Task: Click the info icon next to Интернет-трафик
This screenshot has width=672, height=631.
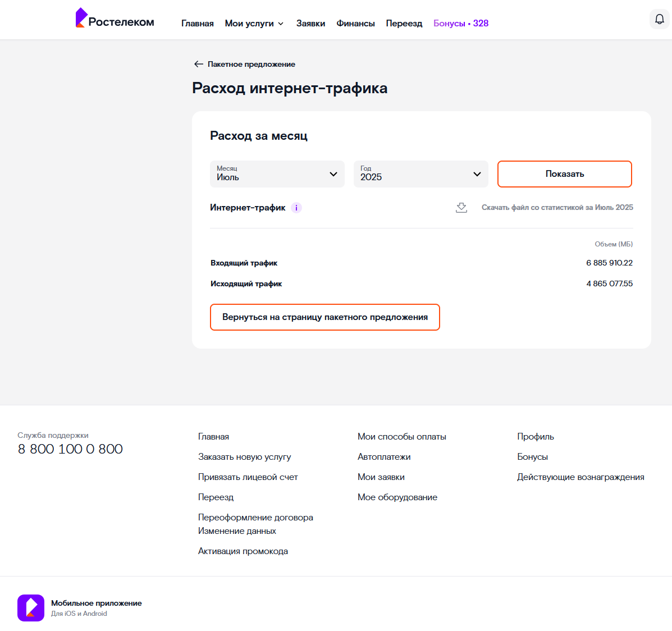Action: [x=296, y=208]
